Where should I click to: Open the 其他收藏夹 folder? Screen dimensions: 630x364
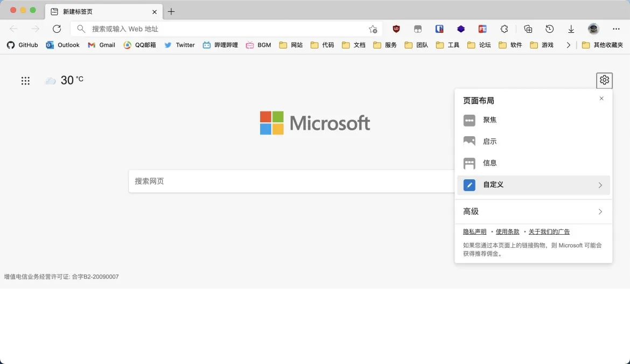click(603, 45)
